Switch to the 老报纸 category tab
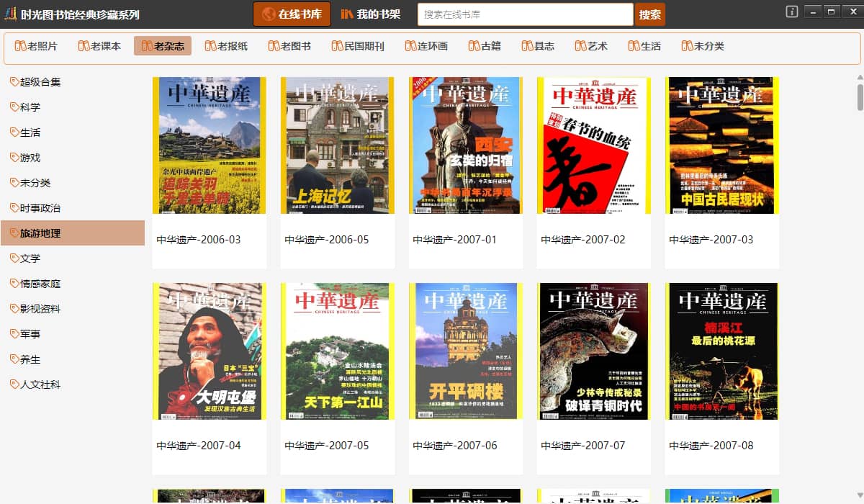Viewport: 864px width, 504px height. point(226,46)
